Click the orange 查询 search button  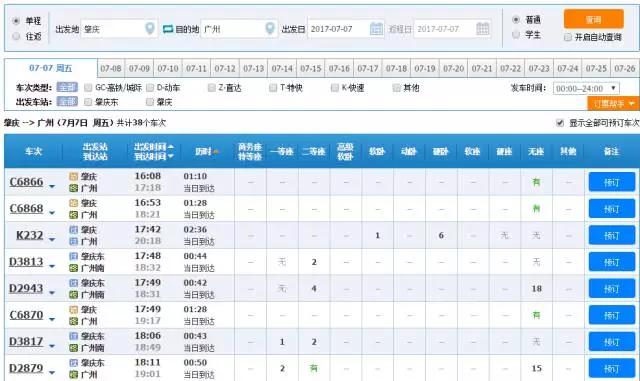pos(593,19)
